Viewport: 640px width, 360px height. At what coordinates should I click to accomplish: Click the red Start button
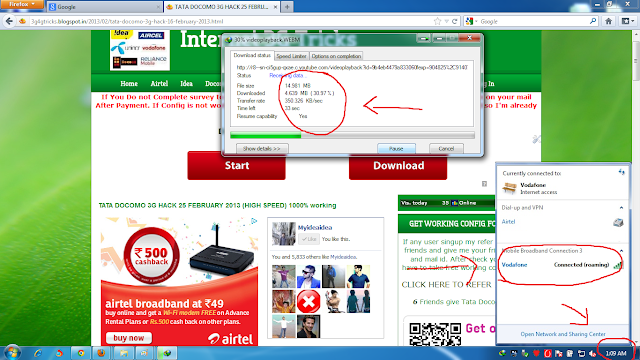[236, 166]
